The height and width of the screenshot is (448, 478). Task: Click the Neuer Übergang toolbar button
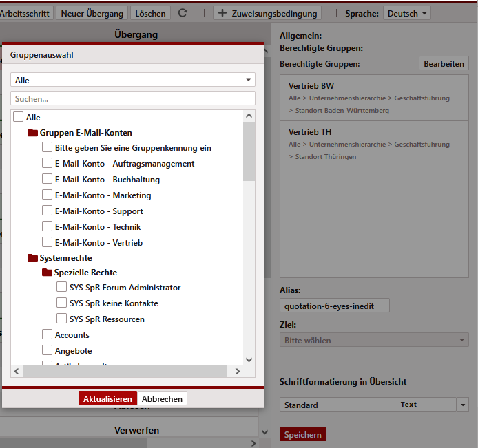tap(92, 13)
